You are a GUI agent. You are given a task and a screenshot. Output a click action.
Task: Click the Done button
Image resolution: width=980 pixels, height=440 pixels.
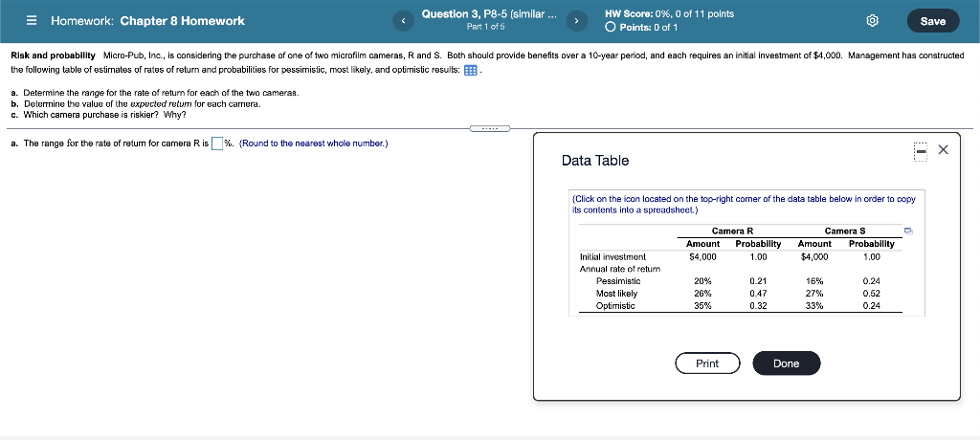coord(787,363)
